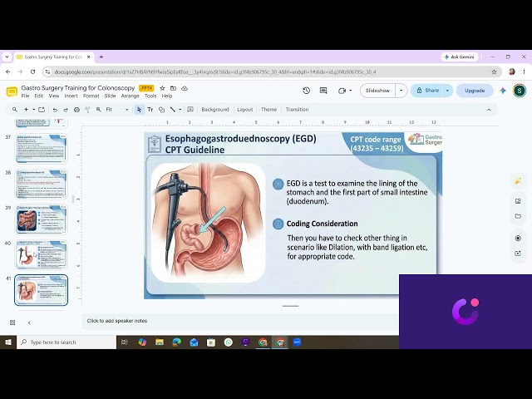Viewport: 532px width, 399px height.
Task: Activate the paint format tool
Action: tap(87, 110)
